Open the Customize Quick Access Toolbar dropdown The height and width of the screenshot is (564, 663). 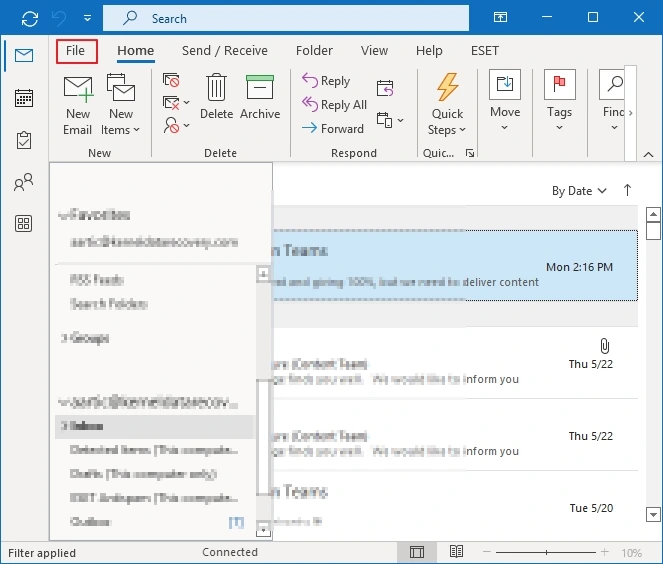[87, 19]
